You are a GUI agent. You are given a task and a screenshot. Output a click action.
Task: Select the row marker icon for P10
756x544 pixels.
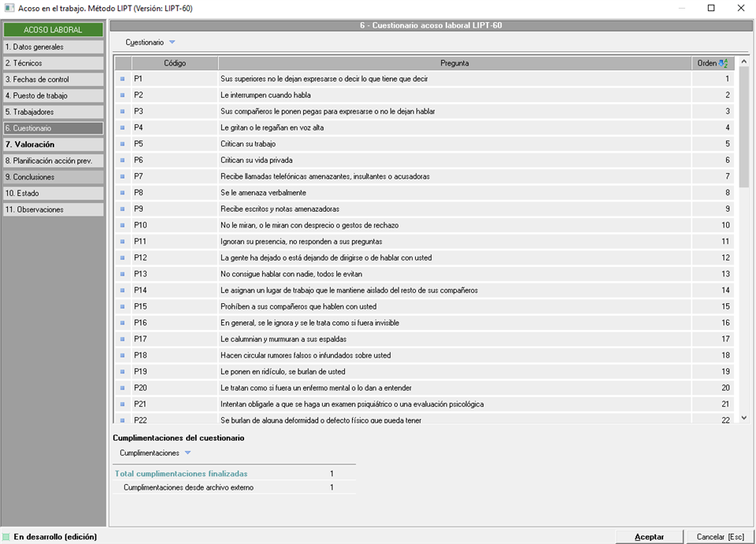122,225
